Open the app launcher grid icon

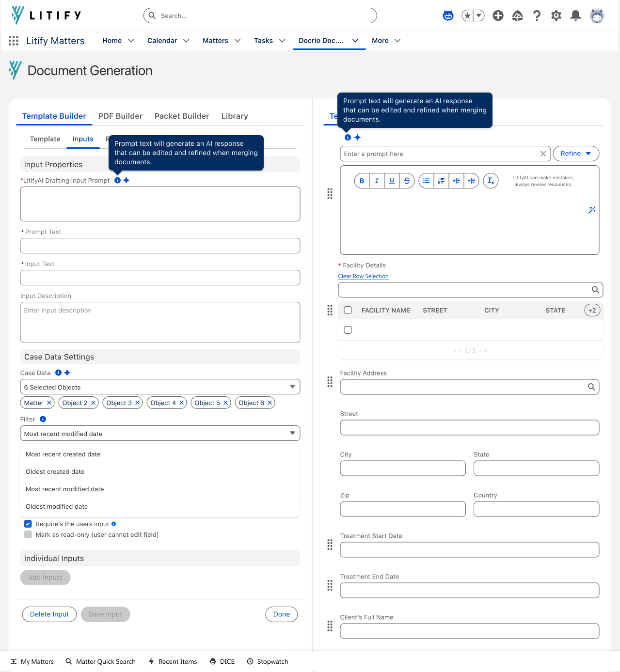pos(14,41)
